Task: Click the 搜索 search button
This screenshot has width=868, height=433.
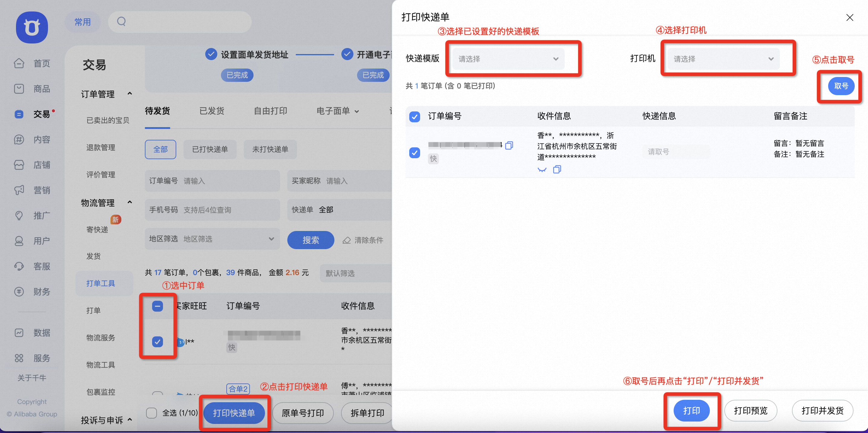Action: (311, 240)
